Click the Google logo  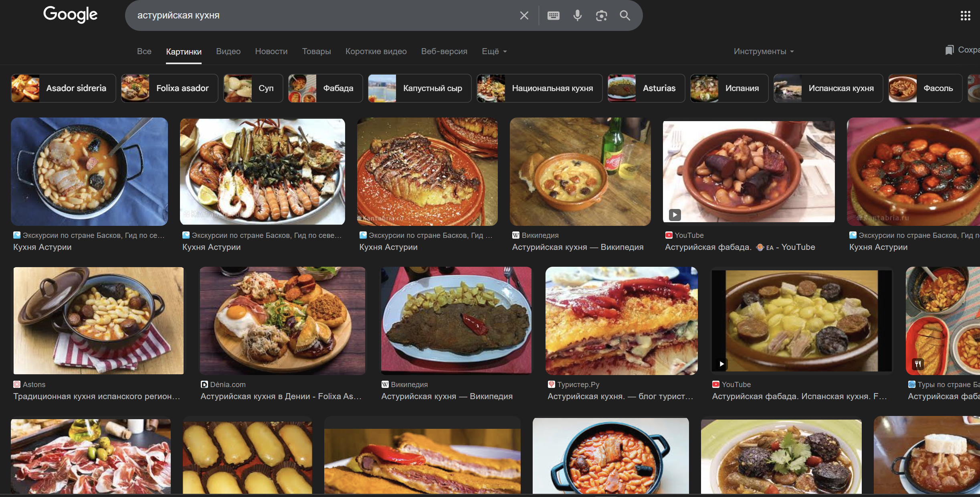tap(71, 14)
